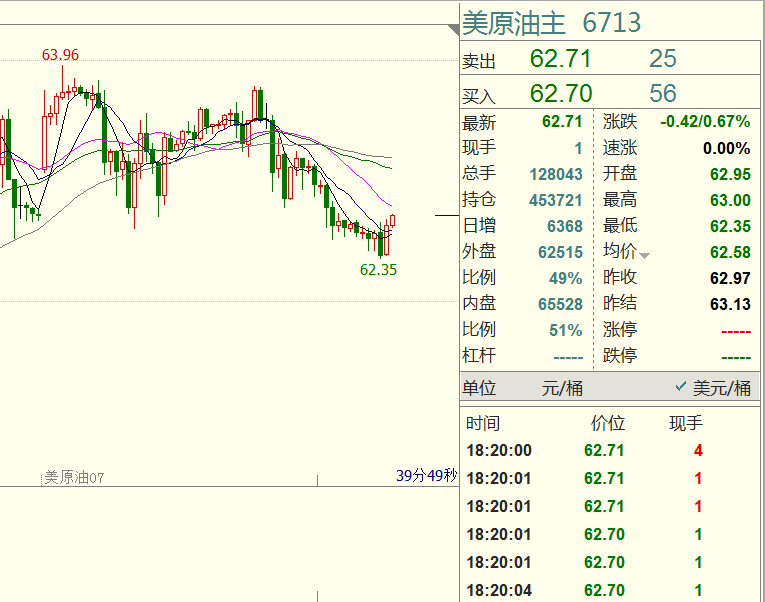Click the 62.35 low price label on the chart
The width and height of the screenshot is (765, 602).
[x=379, y=270]
